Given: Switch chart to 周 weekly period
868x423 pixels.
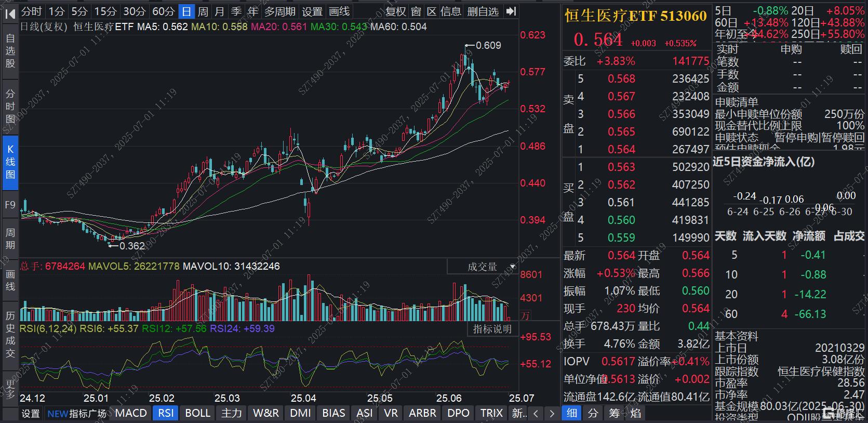Looking at the screenshot, I should [x=203, y=11].
